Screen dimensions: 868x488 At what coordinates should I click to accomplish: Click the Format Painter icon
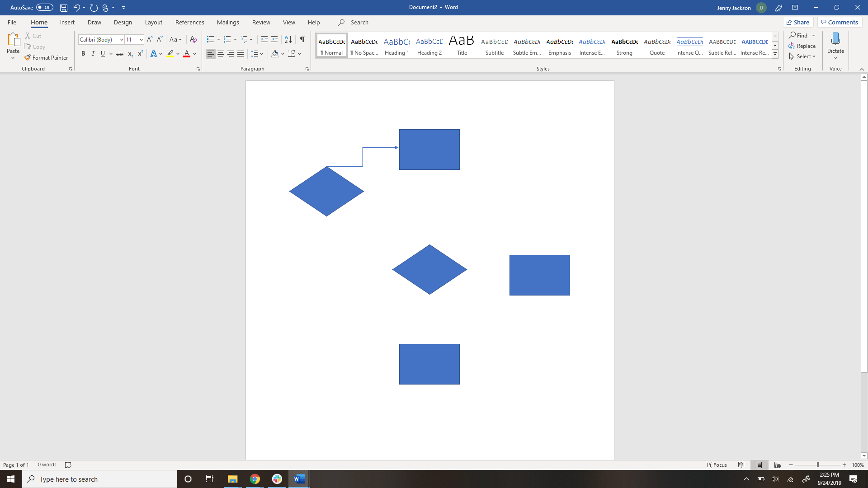coord(46,58)
